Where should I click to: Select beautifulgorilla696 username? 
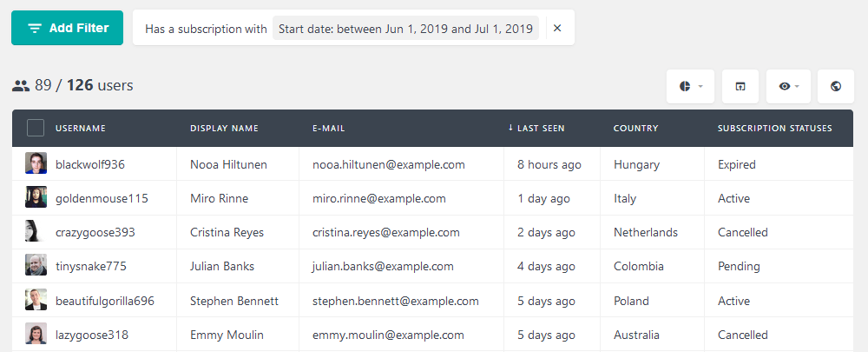pyautogui.click(x=105, y=301)
